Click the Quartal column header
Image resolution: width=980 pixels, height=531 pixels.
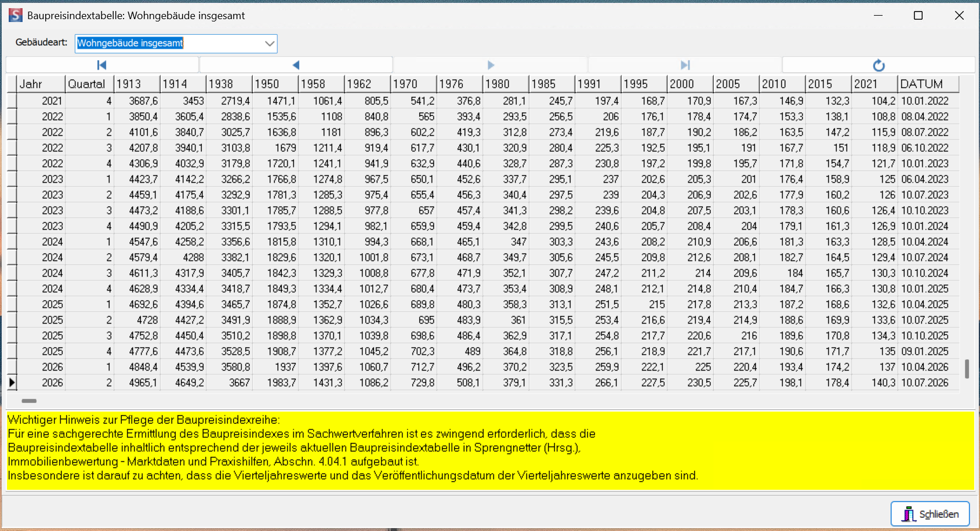point(90,84)
